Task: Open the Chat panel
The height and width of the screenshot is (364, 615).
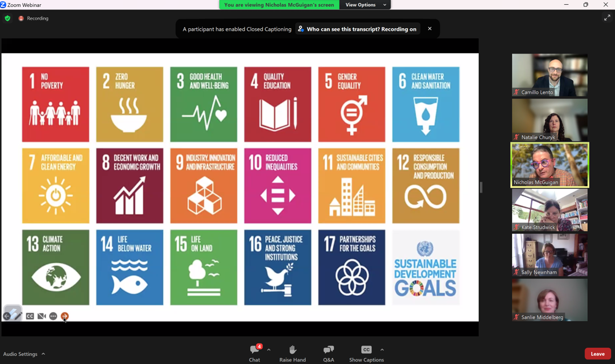Action: pos(254,353)
